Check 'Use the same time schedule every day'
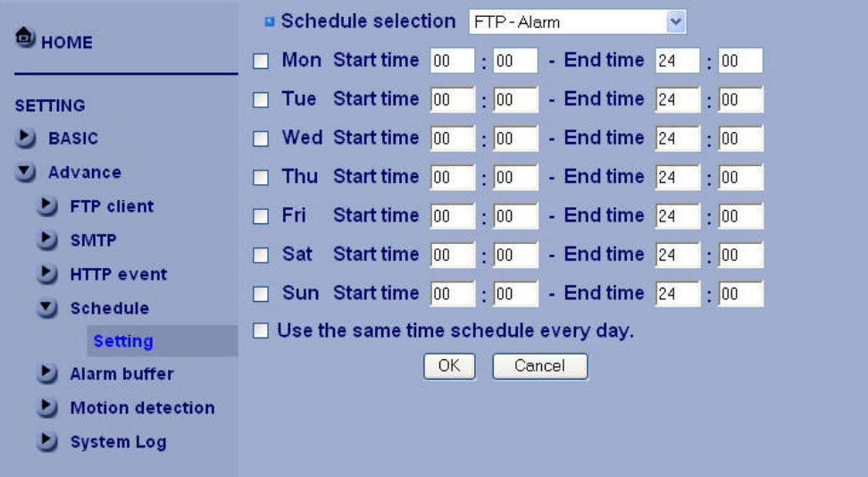 261,331
